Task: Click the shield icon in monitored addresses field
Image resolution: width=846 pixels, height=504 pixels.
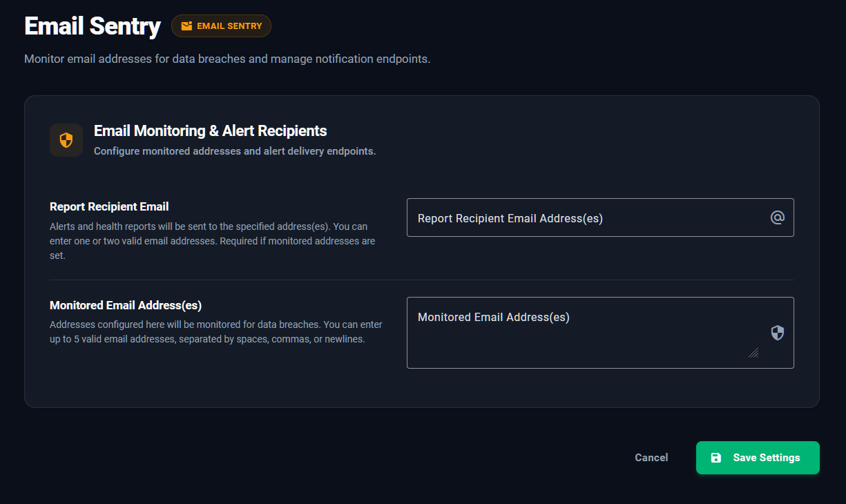Action: (x=778, y=333)
